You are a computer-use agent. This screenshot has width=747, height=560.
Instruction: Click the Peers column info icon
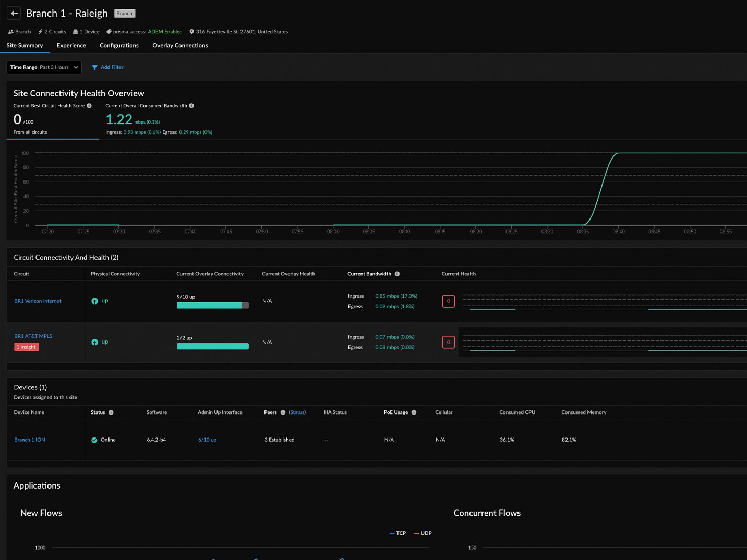click(x=283, y=412)
